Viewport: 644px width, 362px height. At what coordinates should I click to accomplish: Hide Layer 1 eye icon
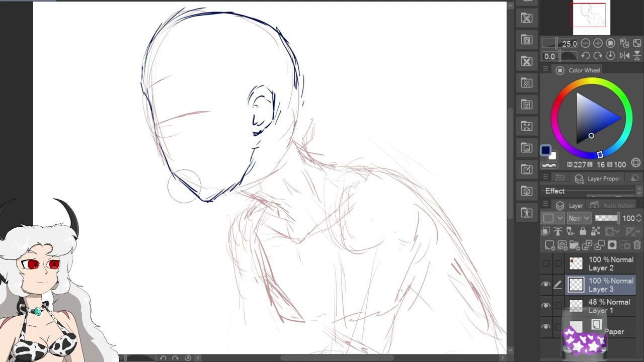[546, 306]
